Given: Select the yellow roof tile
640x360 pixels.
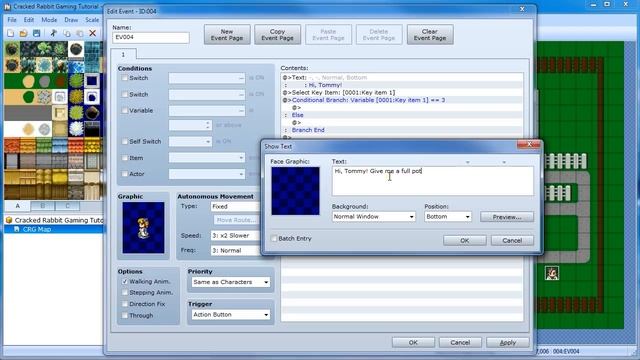Looking at the screenshot, I should 92,145.
